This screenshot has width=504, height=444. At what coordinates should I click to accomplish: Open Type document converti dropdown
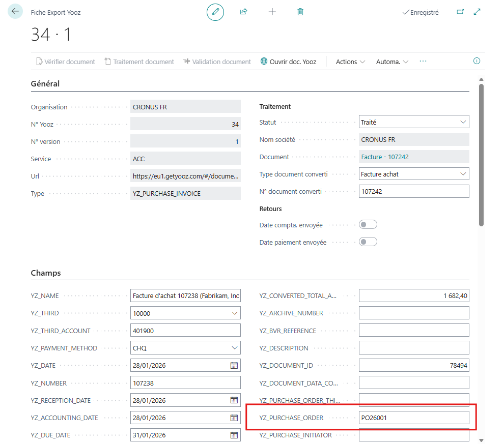(x=463, y=174)
